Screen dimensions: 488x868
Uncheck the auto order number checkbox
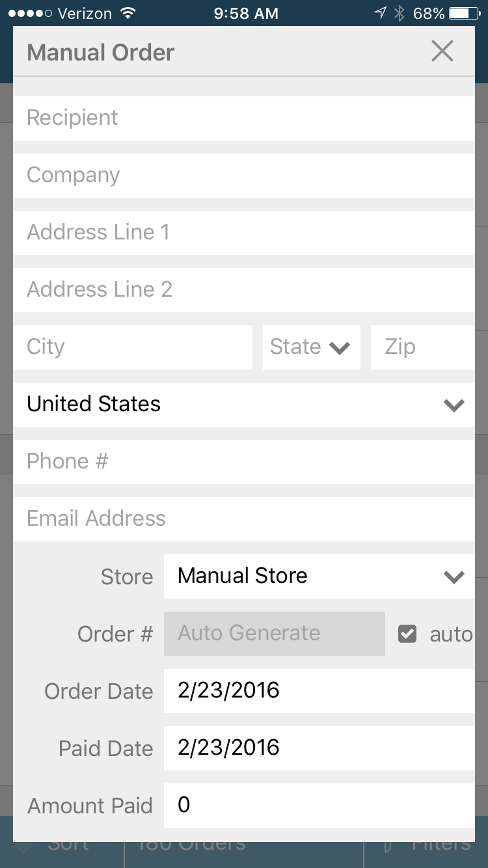point(407,634)
